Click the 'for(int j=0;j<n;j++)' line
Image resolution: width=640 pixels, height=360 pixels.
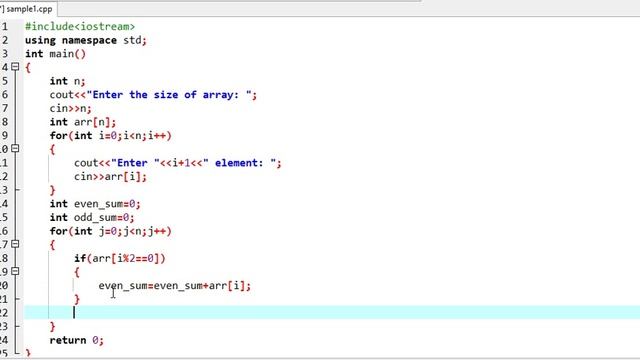111,231
